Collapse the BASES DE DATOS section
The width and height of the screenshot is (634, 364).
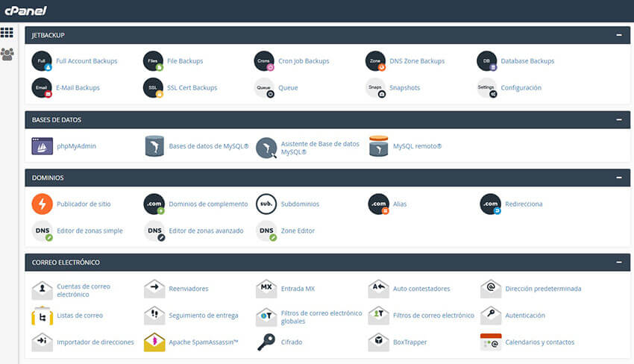[x=618, y=119]
